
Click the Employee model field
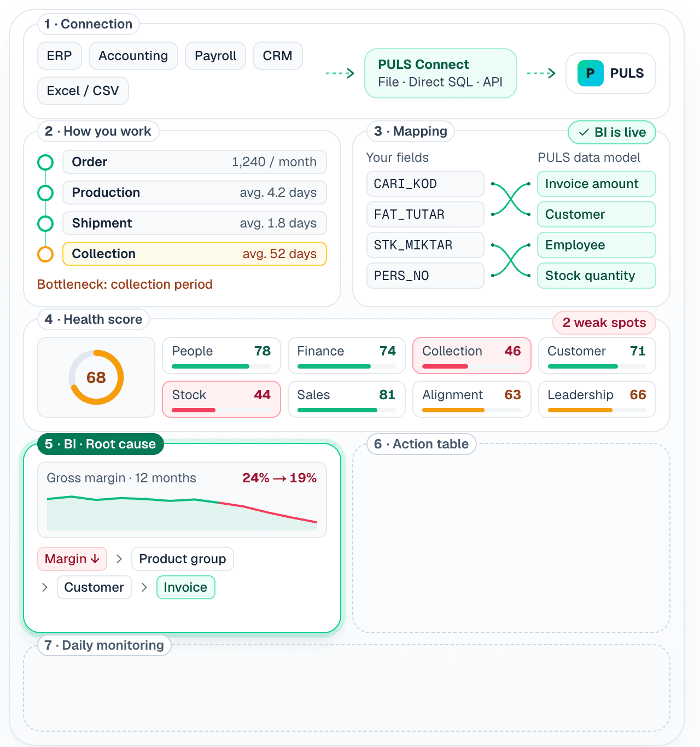click(597, 245)
